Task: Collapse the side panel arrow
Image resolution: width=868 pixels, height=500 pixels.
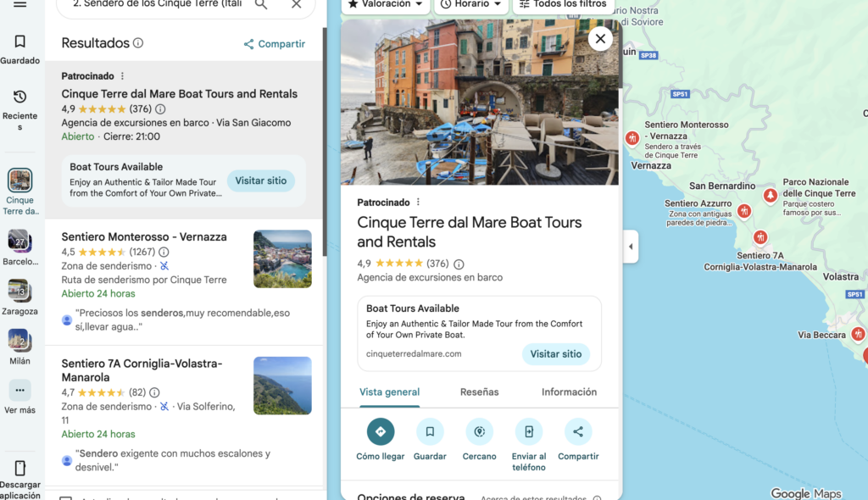Action: point(631,247)
